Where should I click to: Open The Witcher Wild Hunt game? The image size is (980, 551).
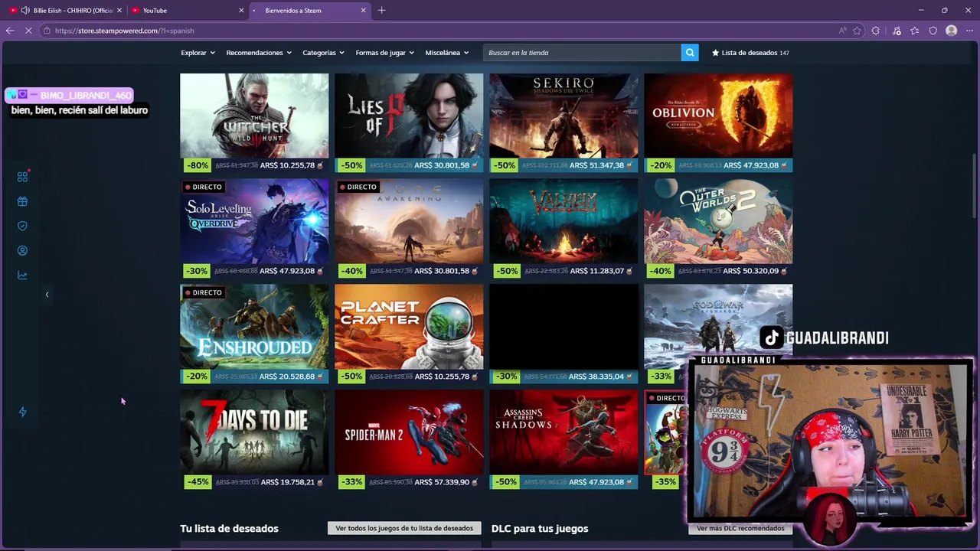click(254, 116)
